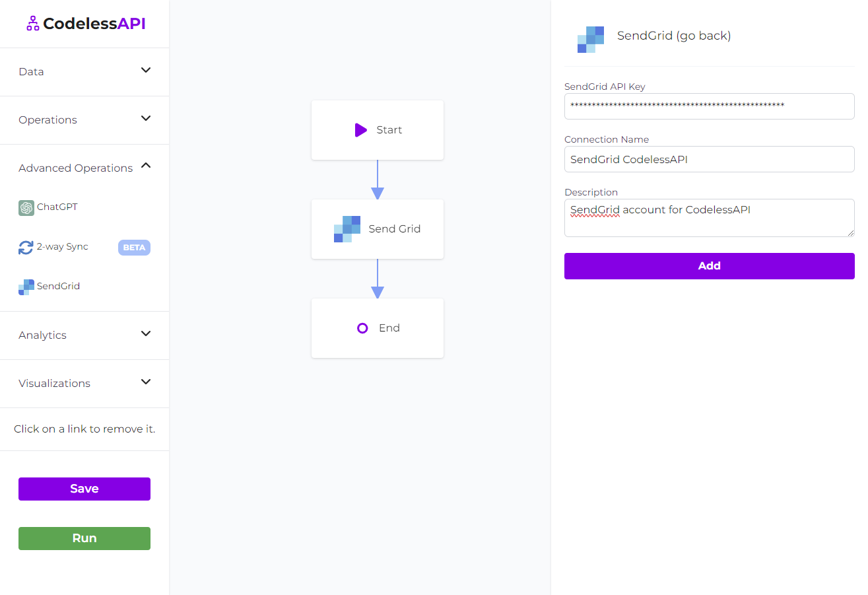Click the CodelessAPI logo icon
The image size is (868, 595).
[32, 24]
